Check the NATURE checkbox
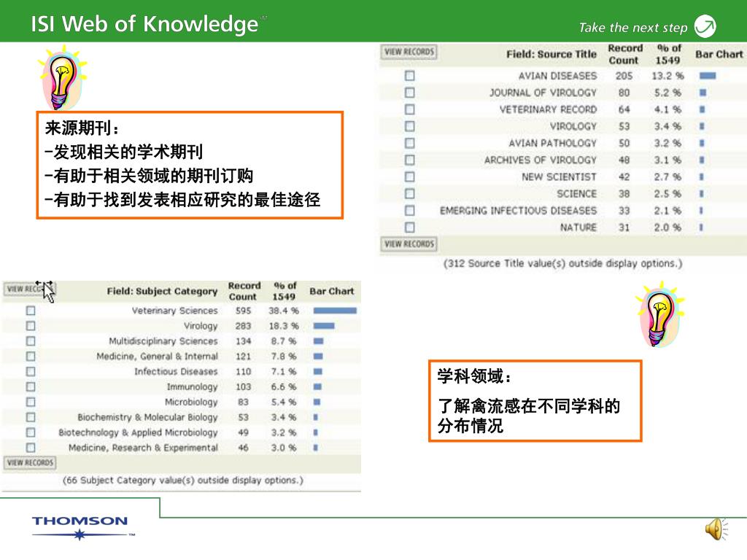Viewport: 747px width, 560px height. coord(410,227)
